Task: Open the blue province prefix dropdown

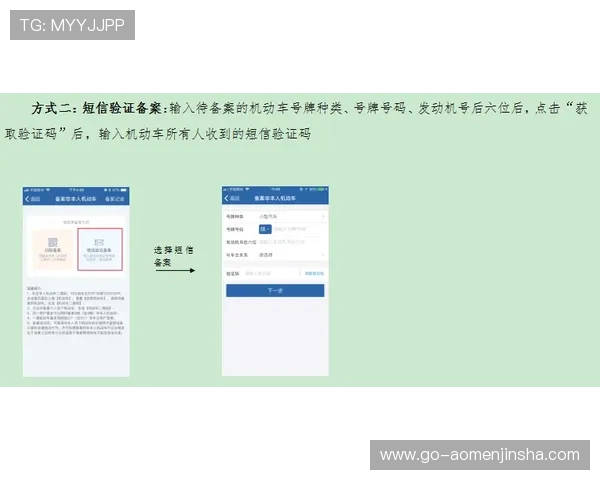Action: tap(265, 229)
